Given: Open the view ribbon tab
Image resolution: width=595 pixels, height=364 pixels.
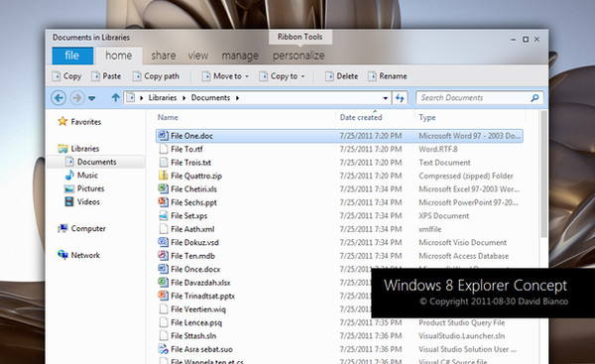Looking at the screenshot, I should pos(198,56).
